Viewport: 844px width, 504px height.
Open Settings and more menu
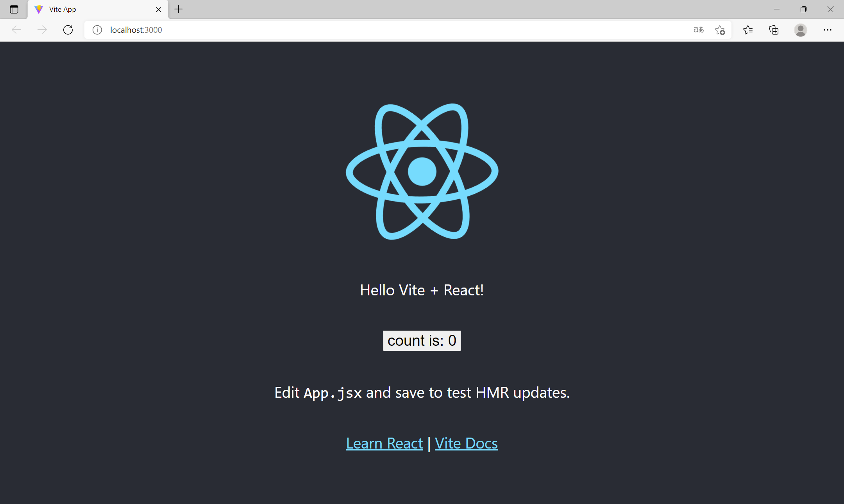(828, 30)
